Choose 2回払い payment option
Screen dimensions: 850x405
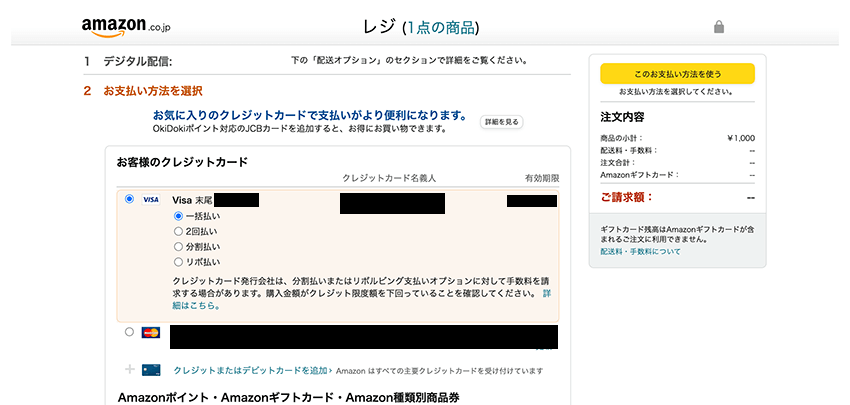pyautogui.click(x=178, y=232)
